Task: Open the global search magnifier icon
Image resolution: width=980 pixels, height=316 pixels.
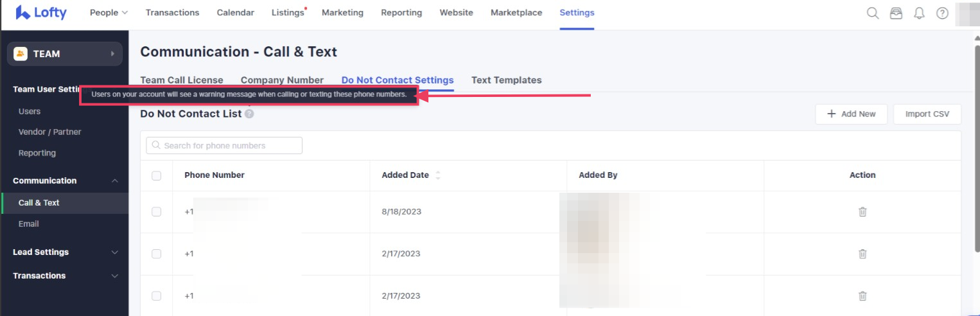Action: coord(872,13)
